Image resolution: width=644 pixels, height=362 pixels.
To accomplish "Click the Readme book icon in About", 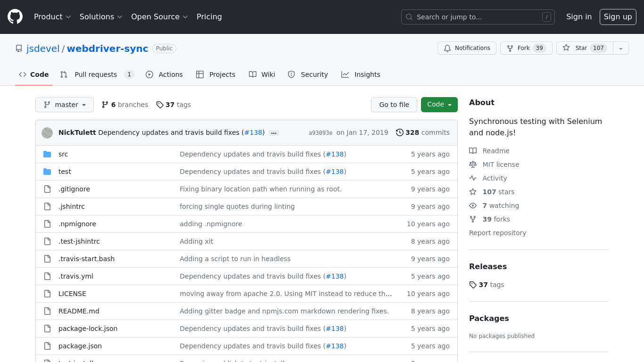I will (x=473, y=151).
